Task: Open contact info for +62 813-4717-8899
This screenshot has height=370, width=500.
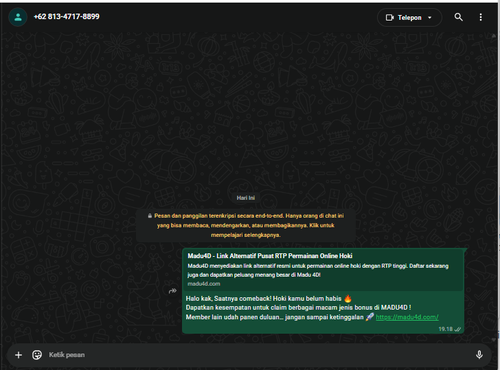Action: click(66, 17)
